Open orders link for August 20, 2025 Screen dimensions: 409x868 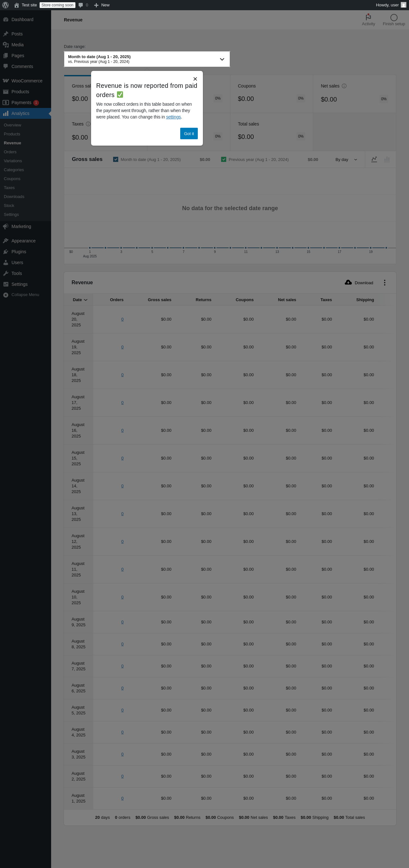(122, 319)
